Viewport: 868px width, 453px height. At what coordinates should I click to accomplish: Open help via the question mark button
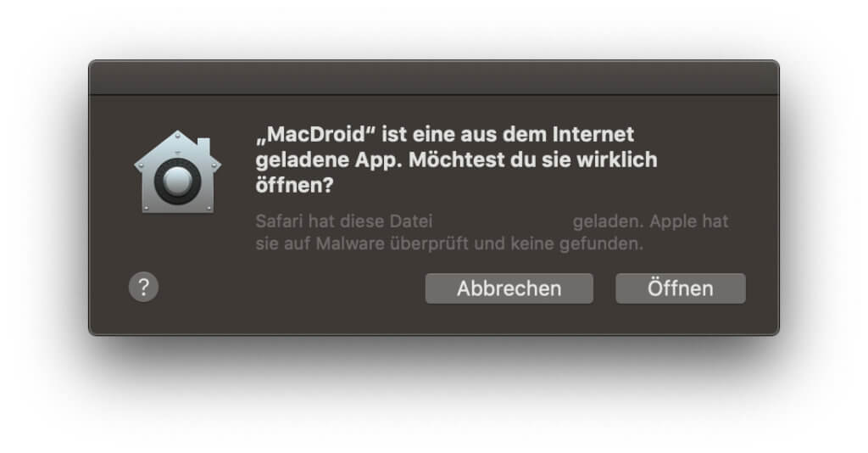[144, 287]
